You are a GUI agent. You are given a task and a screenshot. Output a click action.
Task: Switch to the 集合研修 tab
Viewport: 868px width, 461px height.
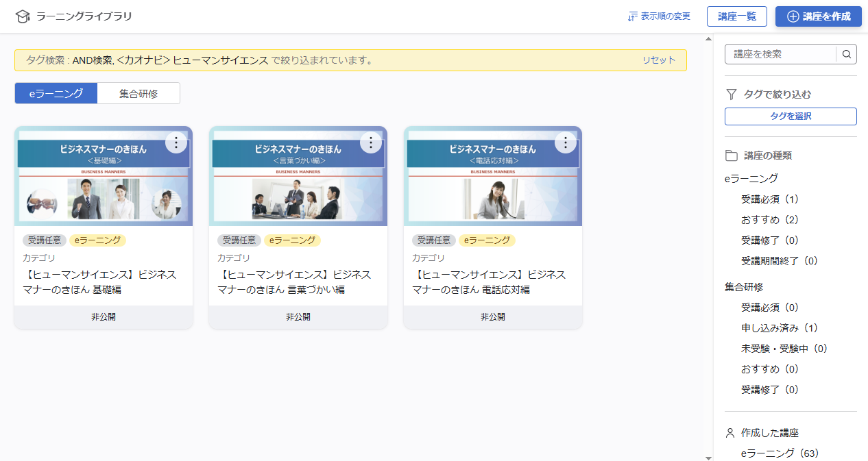click(x=138, y=92)
